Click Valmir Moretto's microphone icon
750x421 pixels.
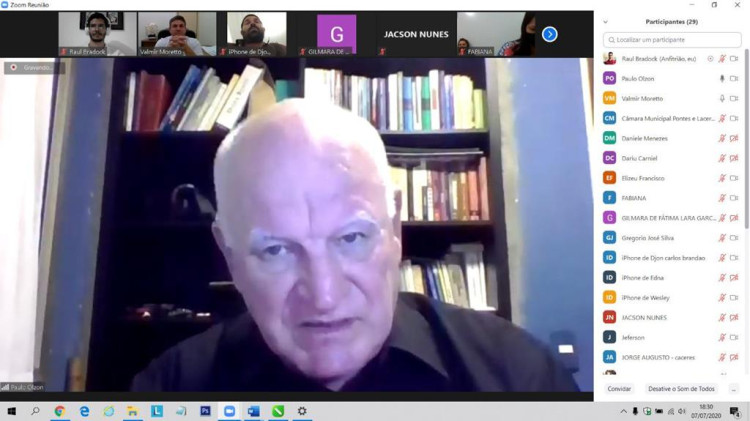pos(722,99)
